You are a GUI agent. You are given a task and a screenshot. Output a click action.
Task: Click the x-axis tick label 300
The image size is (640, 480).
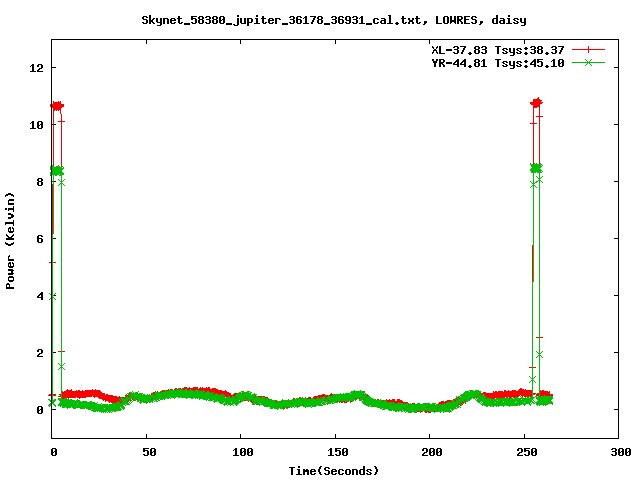point(620,452)
